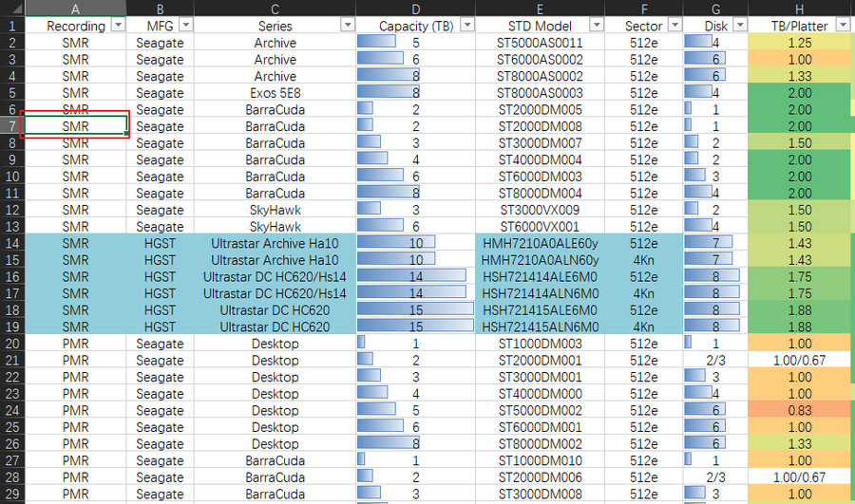Select cell HSH721414ALE6M0

(x=540, y=276)
